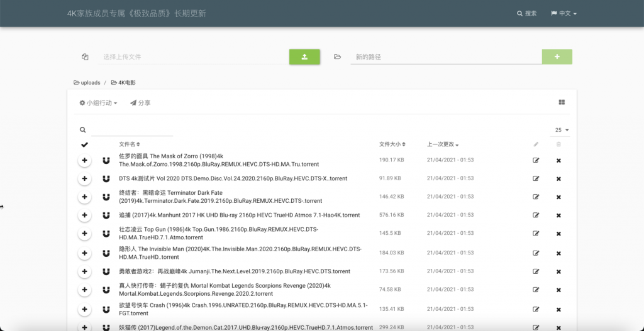Click the site title 4K家族成员专属

coord(136,14)
